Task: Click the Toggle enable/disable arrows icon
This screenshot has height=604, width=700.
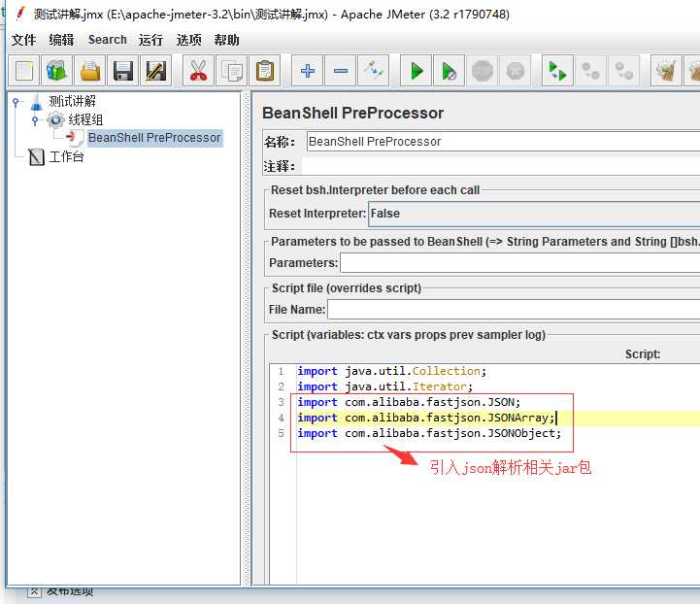Action: point(373,71)
